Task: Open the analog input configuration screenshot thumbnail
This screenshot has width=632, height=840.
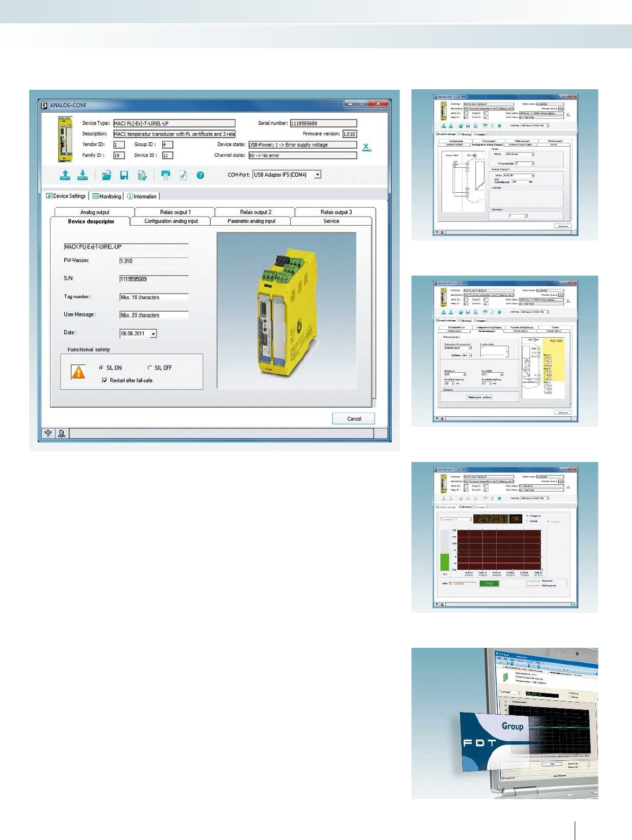Action: pos(505,165)
